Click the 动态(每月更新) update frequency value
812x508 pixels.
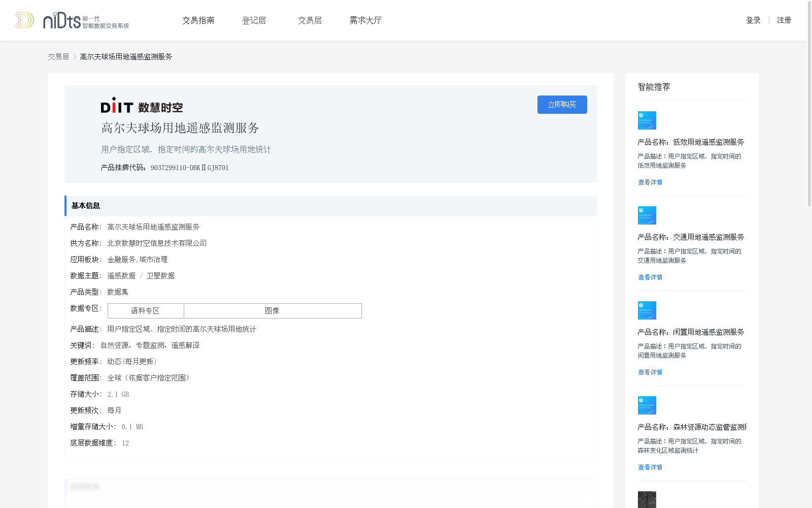tap(132, 362)
